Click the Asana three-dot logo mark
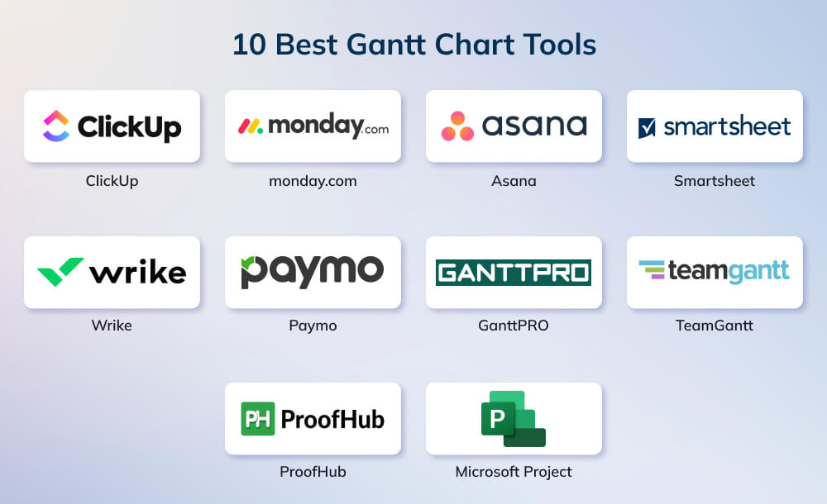 coord(457,126)
